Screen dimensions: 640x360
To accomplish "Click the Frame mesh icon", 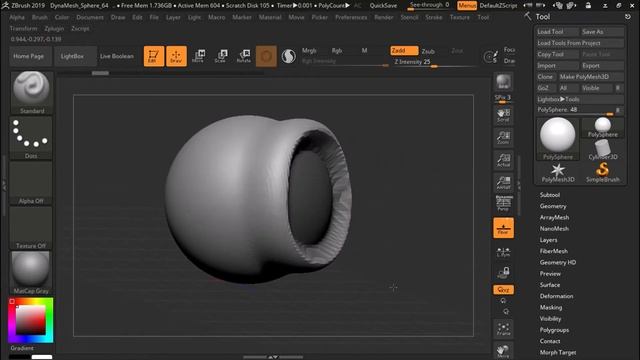I will tap(503, 329).
